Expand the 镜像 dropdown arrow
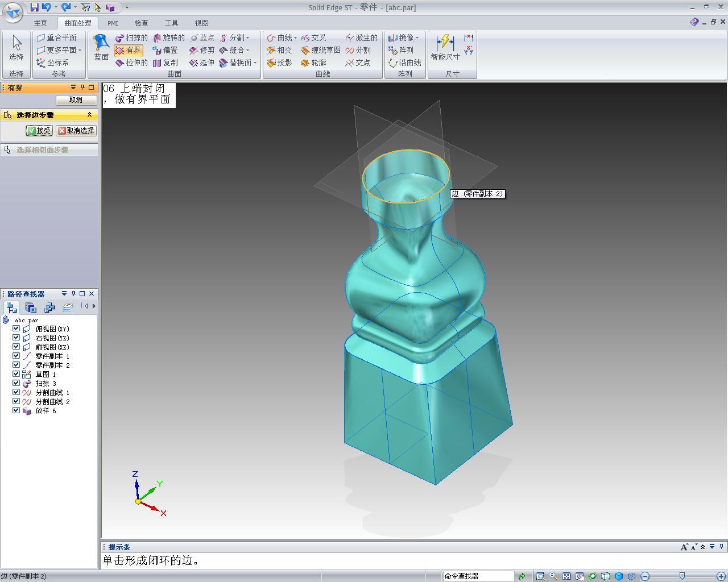Screen dimensions: 728x582 pyautogui.click(x=417, y=38)
